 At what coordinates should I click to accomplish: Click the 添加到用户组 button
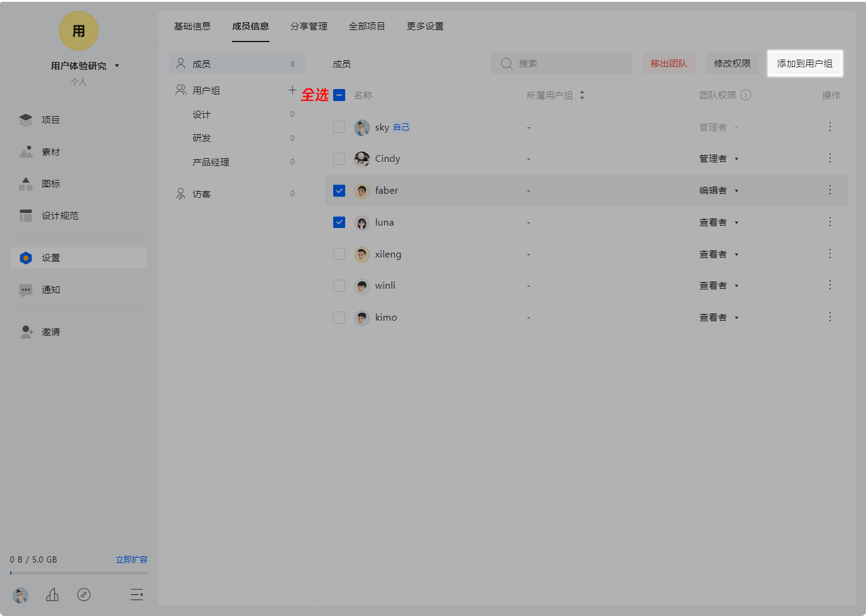(805, 63)
